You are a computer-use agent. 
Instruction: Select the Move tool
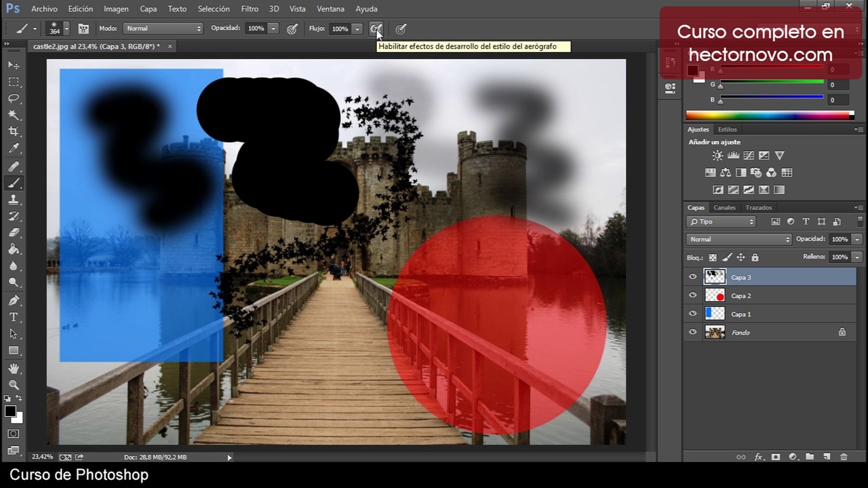(14, 65)
